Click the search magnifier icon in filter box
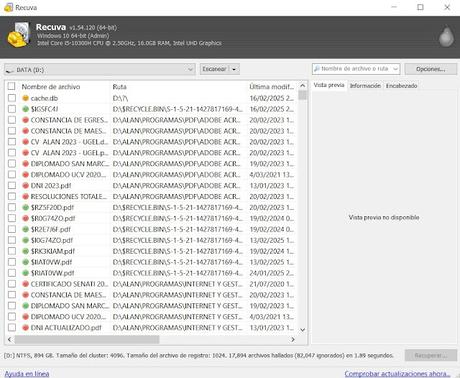Screen dimensions: 460x378 [x=317, y=69]
